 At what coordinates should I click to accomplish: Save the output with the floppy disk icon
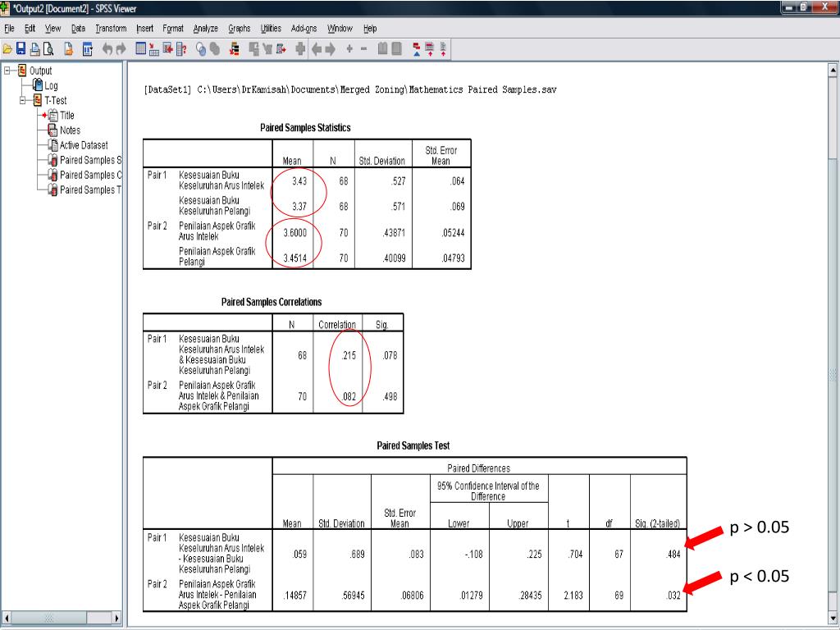[x=21, y=49]
